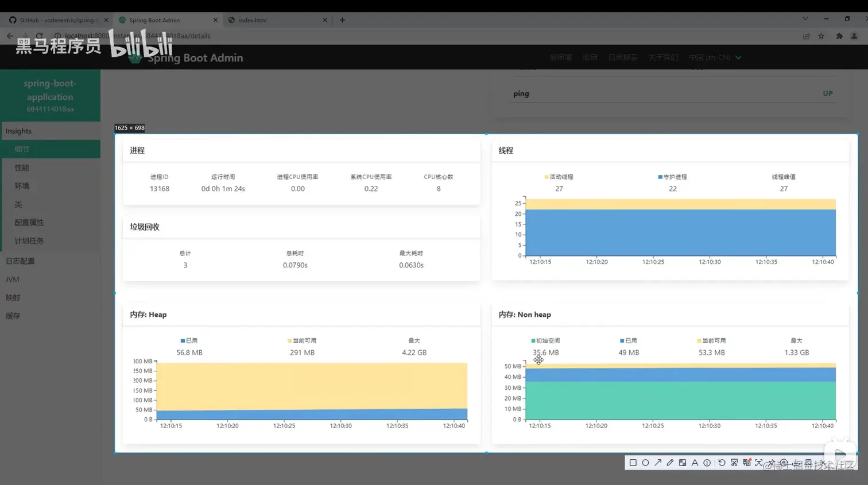Open 类 in the sidebar
The width and height of the screenshot is (868, 485).
(x=50, y=204)
